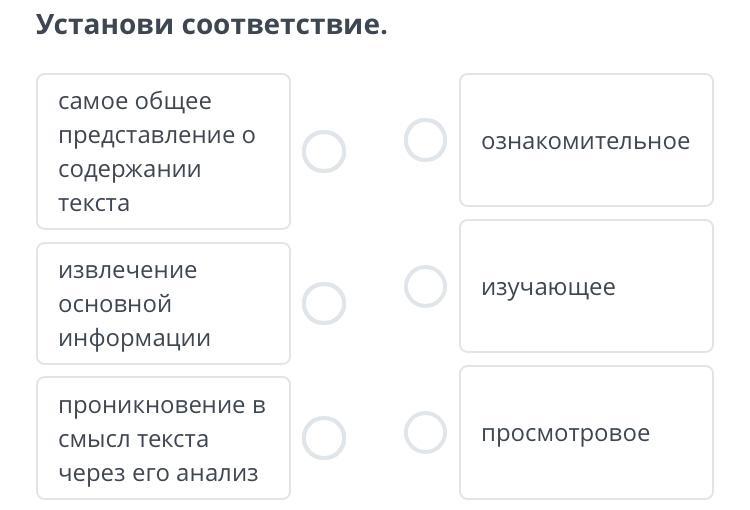Click the 'самое общее представление о содержании текста' card
This screenshot has height=510, width=750.
click(163, 152)
